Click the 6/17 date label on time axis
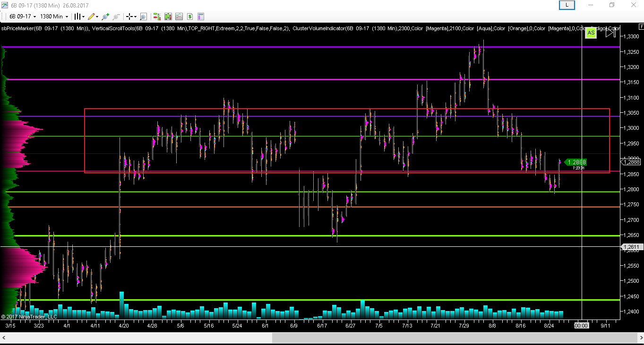Image resolution: width=644 pixels, height=345 pixels. [322, 326]
